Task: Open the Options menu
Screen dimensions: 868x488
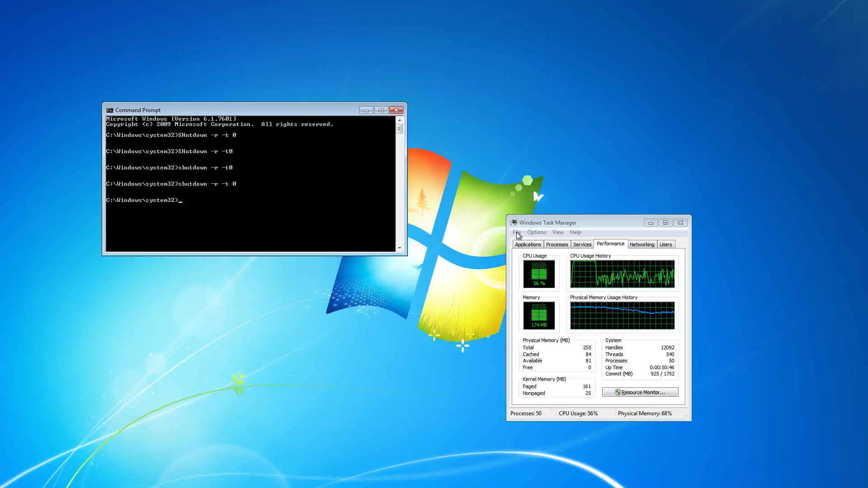Action: pos(537,232)
